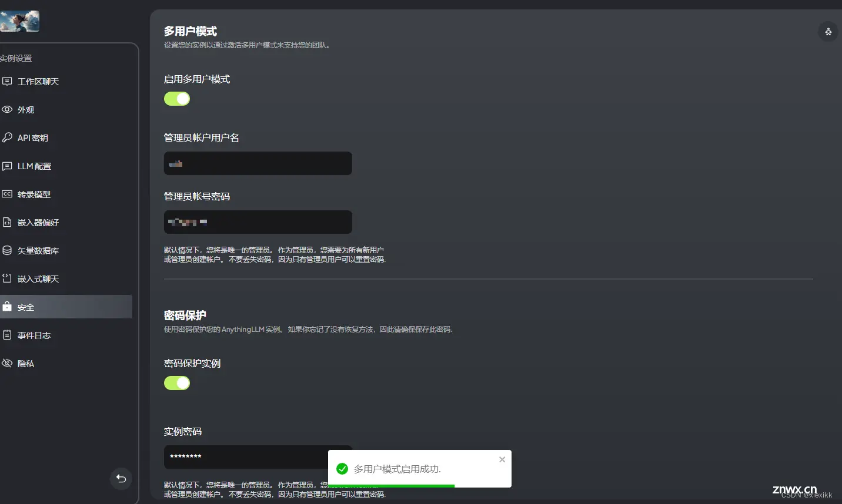Click the crossed-eye icon beside 隐私
The image size is (842, 504).
[7, 363]
